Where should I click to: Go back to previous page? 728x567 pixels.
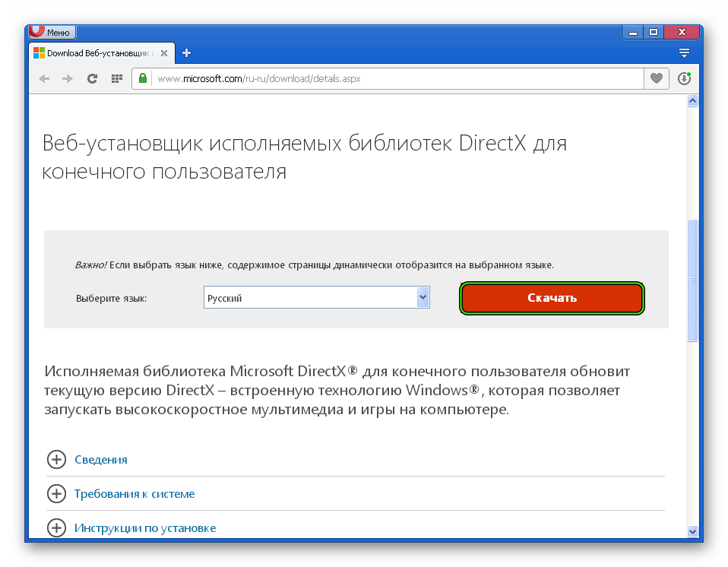pyautogui.click(x=45, y=78)
